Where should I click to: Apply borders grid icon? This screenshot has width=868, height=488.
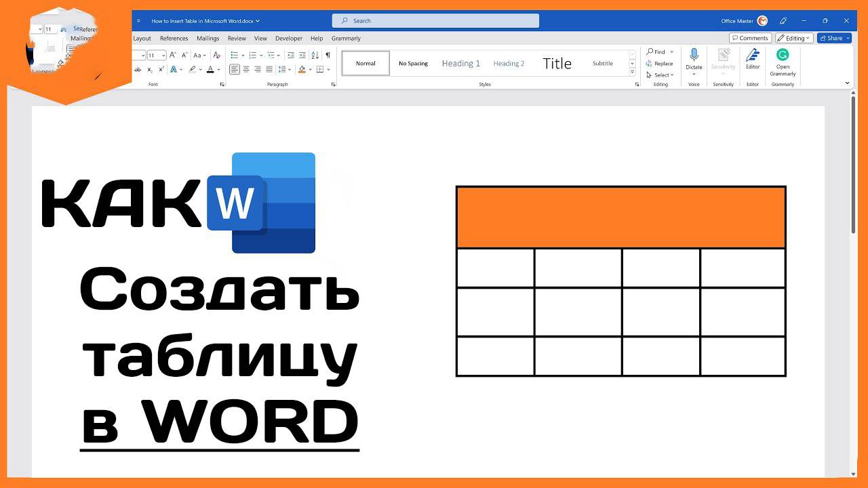[320, 69]
